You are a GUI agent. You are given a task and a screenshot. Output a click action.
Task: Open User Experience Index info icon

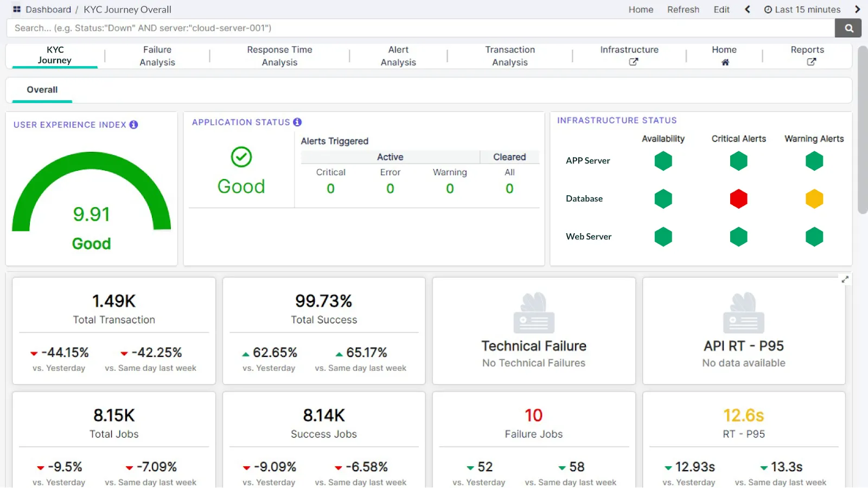134,125
